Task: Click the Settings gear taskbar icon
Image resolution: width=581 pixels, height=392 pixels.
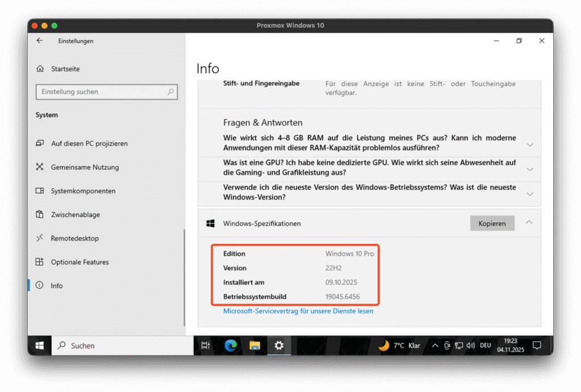Action: [x=279, y=345]
